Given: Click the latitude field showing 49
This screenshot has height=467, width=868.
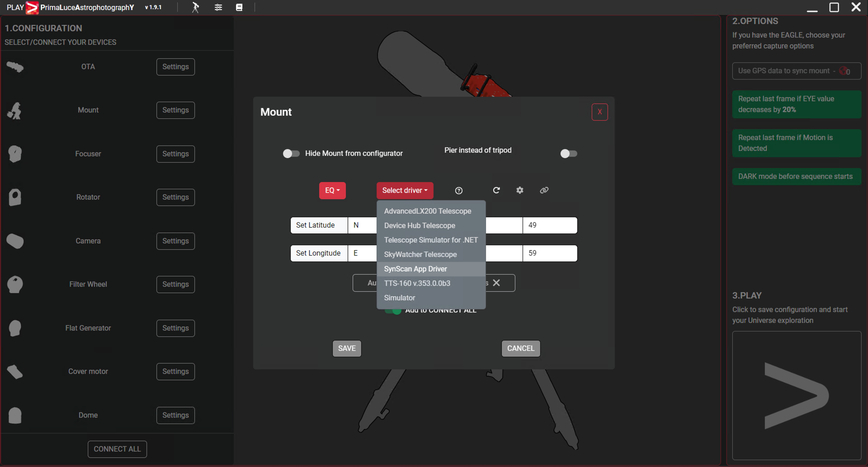Looking at the screenshot, I should click(x=550, y=225).
